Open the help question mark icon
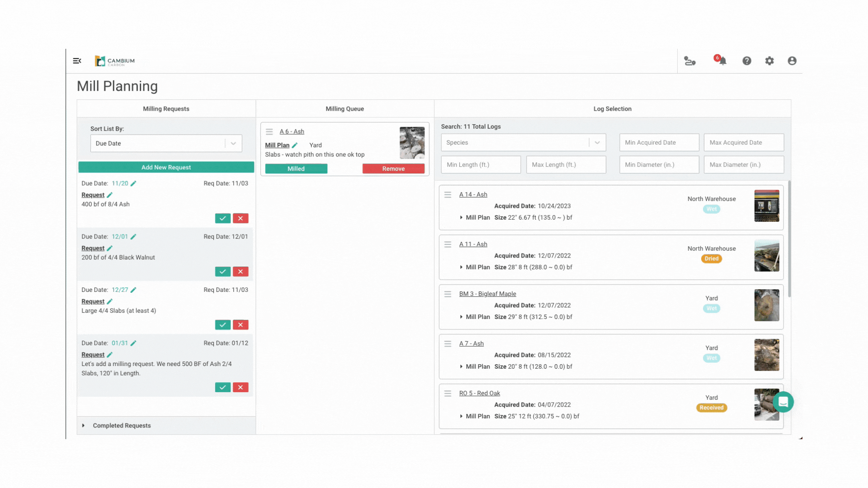The image size is (868, 488). (746, 61)
